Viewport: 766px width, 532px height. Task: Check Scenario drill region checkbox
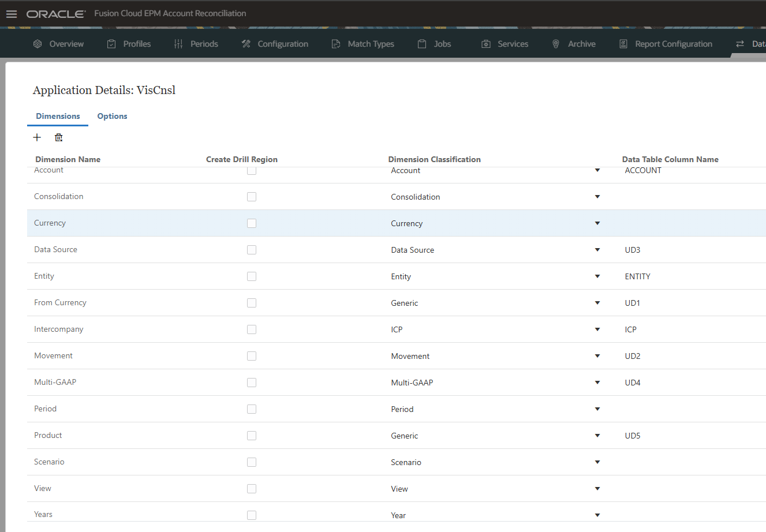coord(252,462)
